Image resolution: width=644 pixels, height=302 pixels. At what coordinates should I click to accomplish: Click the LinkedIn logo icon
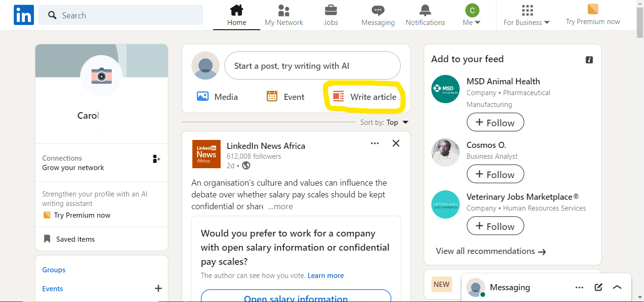24,15
